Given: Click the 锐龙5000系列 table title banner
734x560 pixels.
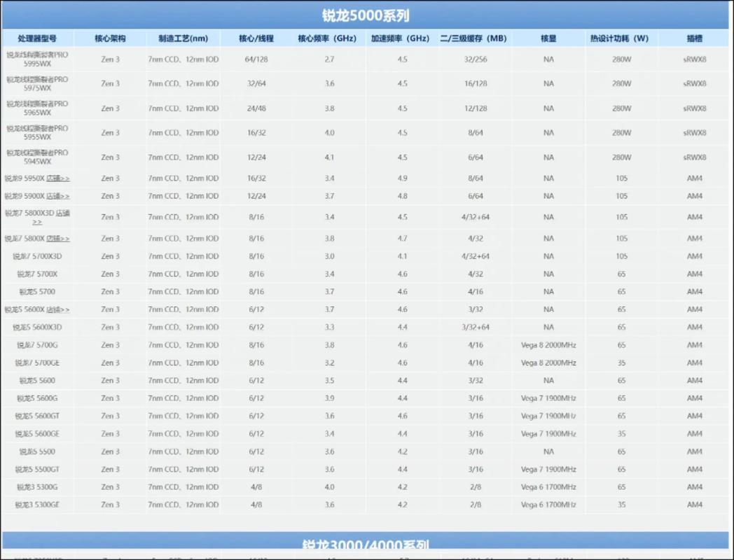Looking at the screenshot, I should coord(366,15).
